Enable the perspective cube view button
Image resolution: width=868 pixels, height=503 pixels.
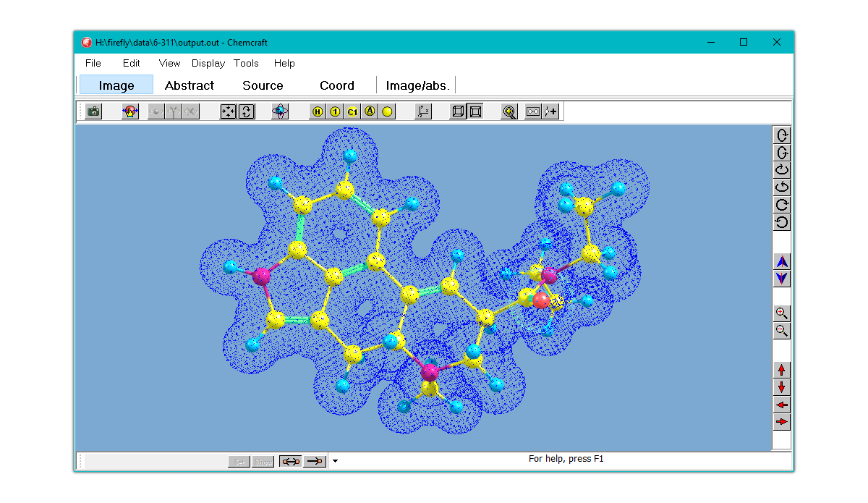pos(458,111)
